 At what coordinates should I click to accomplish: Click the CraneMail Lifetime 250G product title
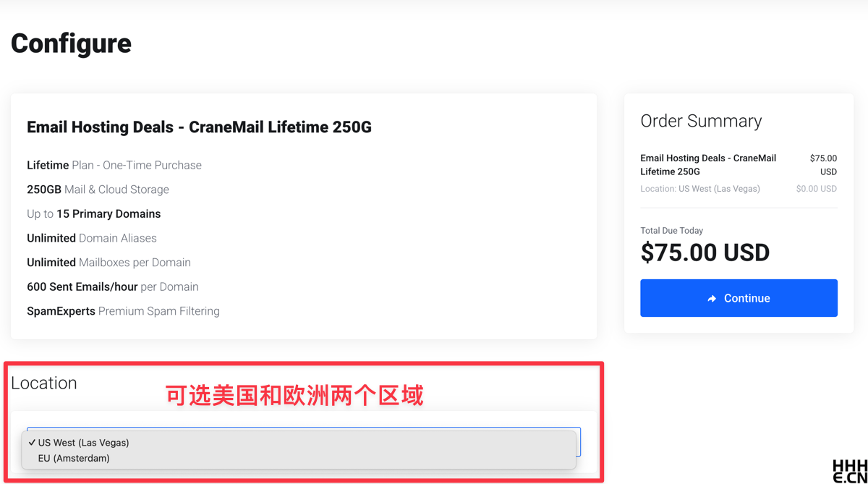[199, 127]
